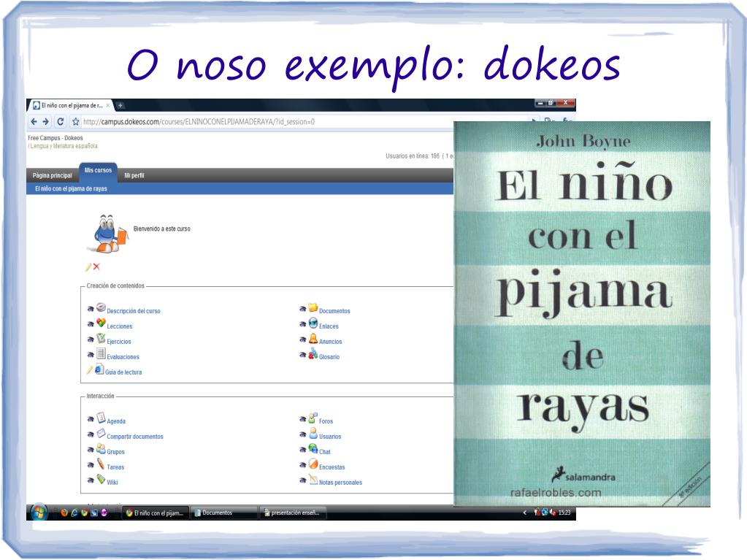The width and height of the screenshot is (747, 560).
Task: Open the Encuestas link
Action: [332, 467]
